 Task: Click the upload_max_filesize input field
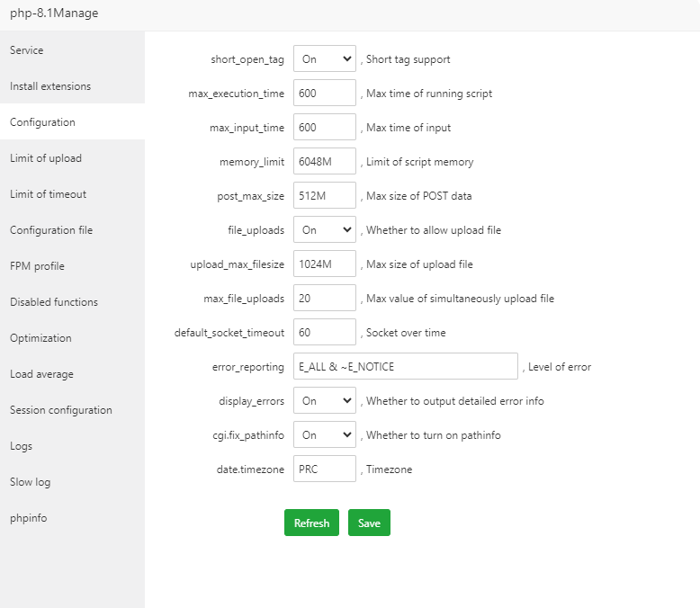pos(324,264)
